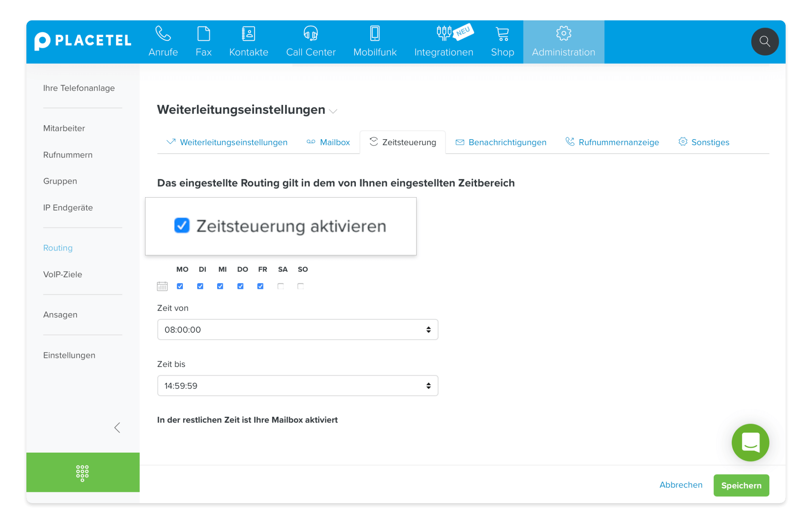This screenshot has width=812, height=522.
Task: Toggle the FR weekday checkbox
Action: 260,286
